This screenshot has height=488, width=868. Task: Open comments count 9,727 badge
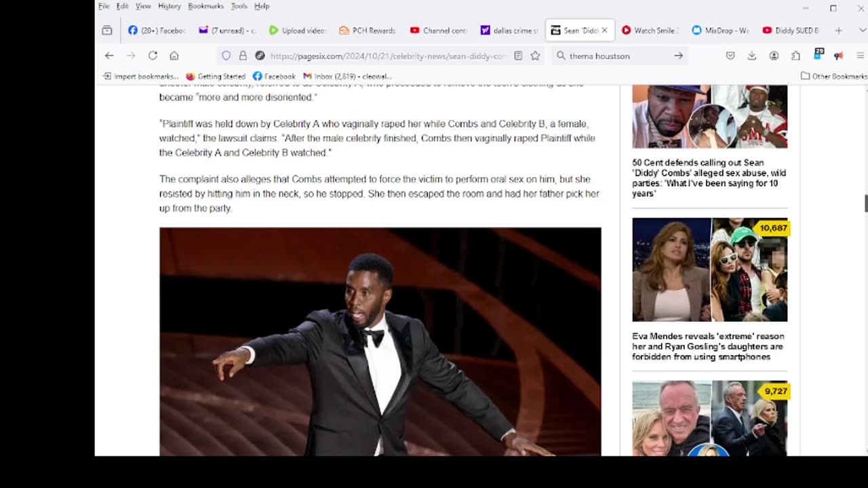point(776,391)
